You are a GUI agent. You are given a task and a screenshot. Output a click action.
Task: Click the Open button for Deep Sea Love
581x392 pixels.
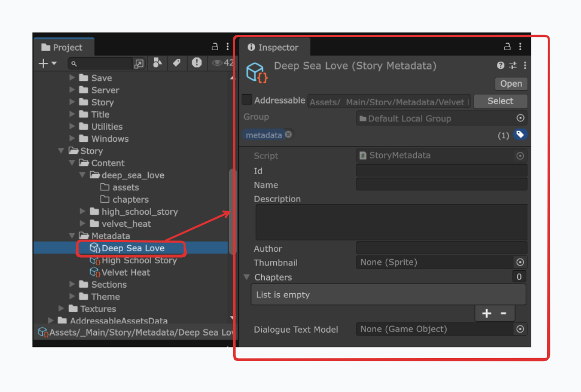[x=511, y=84]
